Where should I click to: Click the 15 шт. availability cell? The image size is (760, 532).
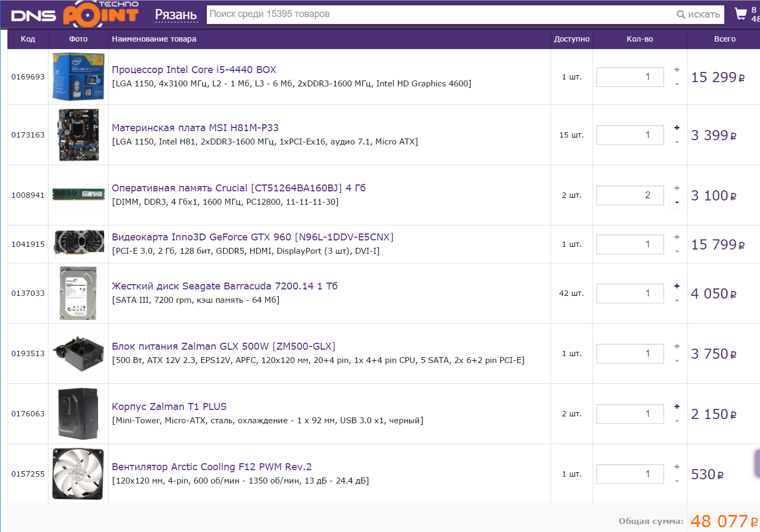click(571, 135)
